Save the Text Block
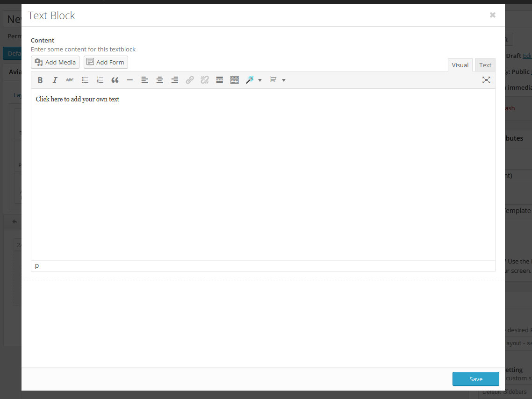 (476, 379)
